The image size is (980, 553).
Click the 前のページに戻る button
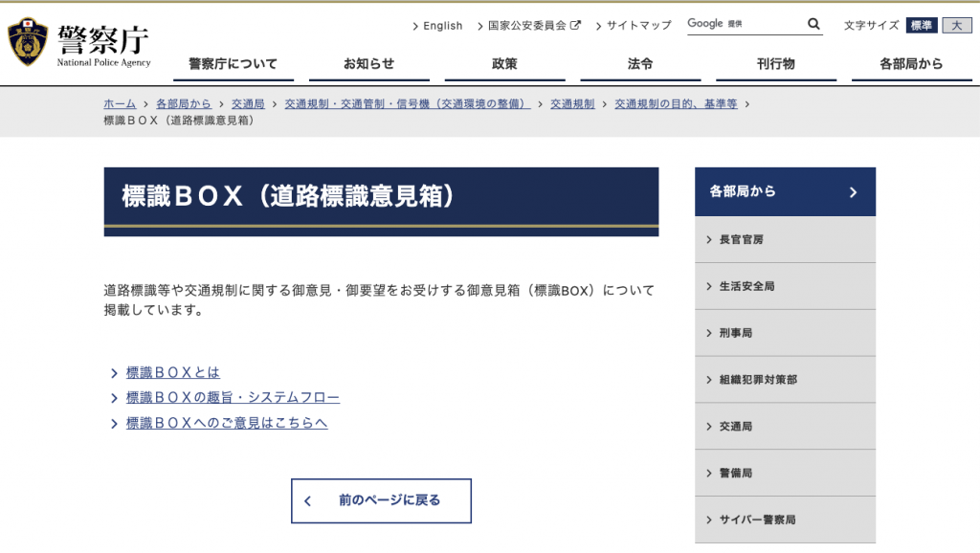click(381, 500)
